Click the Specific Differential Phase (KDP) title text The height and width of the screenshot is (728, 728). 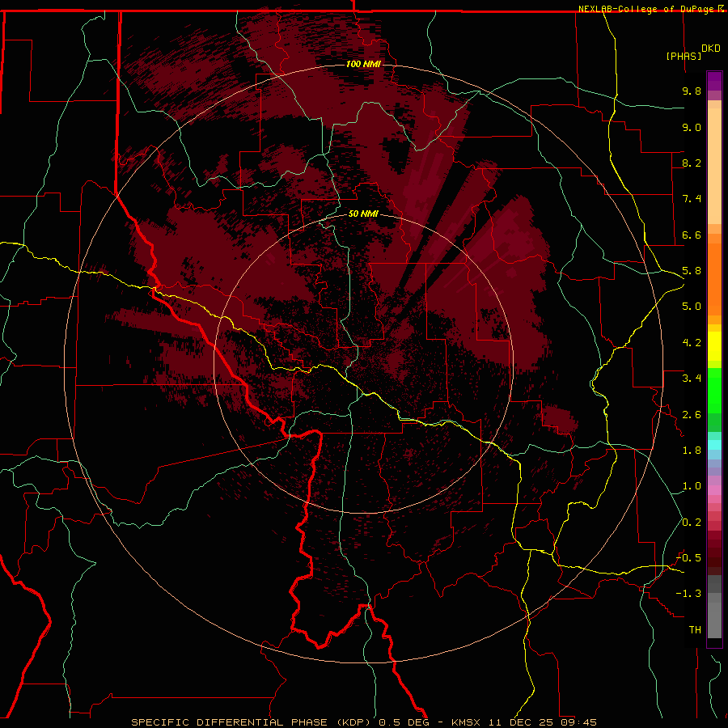click(x=252, y=722)
